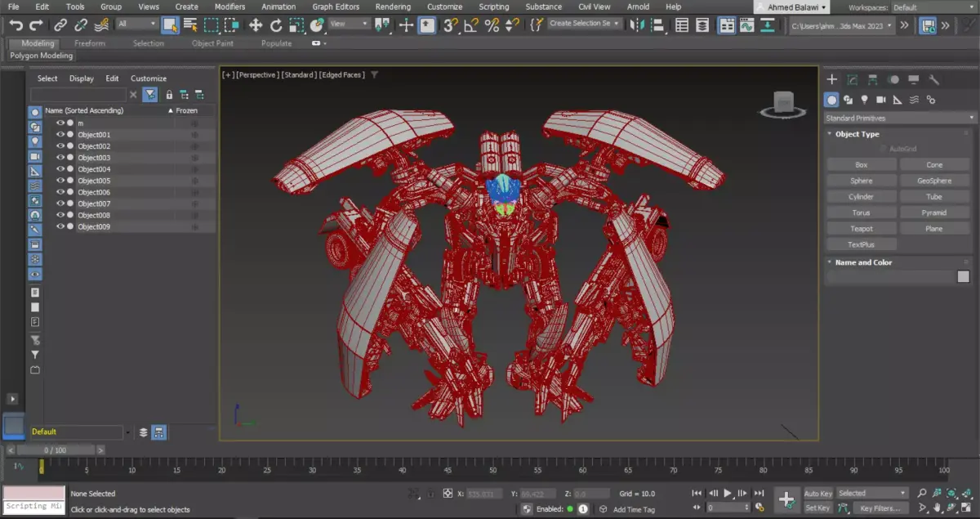The image size is (980, 519).
Task: Switch to the Cameras category icon
Action: click(x=880, y=100)
